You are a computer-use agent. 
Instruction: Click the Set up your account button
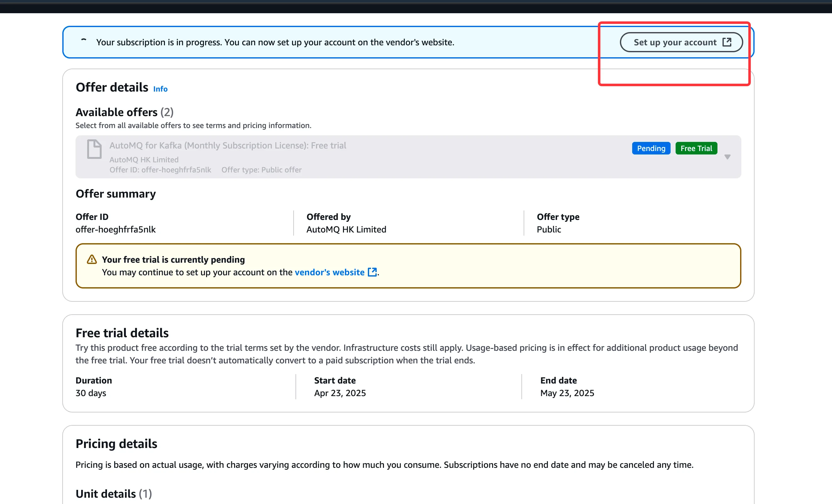pos(675,42)
